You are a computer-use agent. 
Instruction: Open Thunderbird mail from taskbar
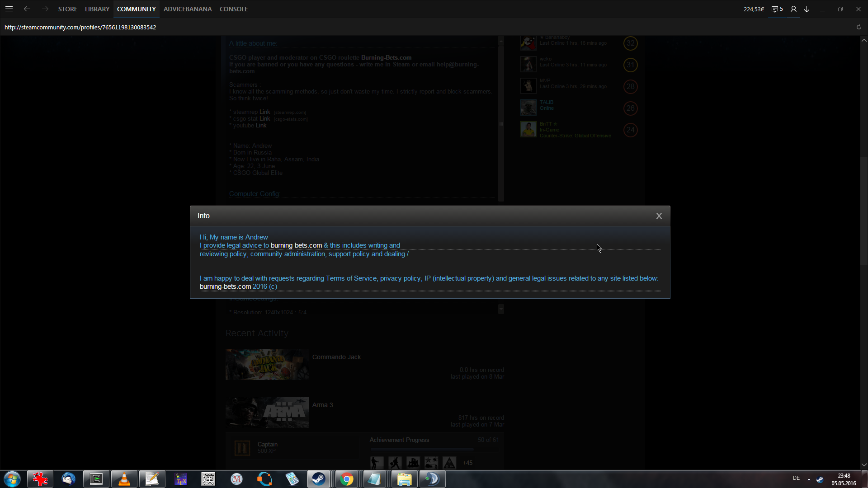68,479
